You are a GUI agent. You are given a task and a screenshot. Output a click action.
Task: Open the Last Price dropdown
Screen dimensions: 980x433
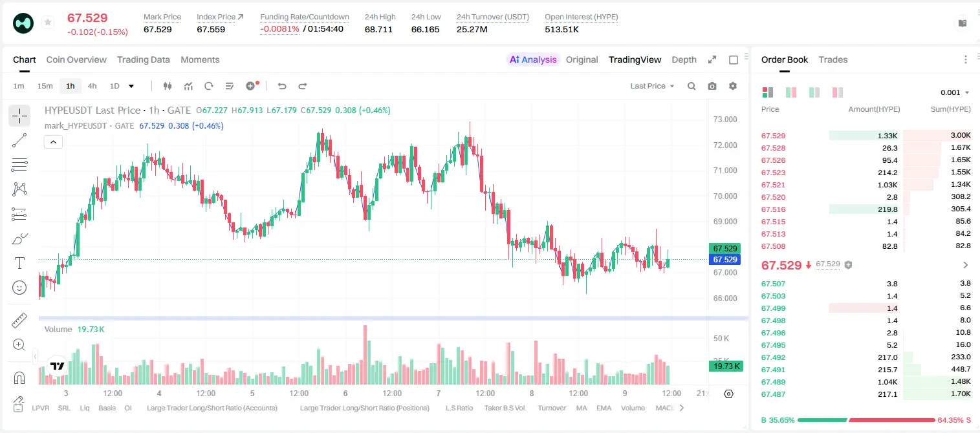click(x=652, y=86)
